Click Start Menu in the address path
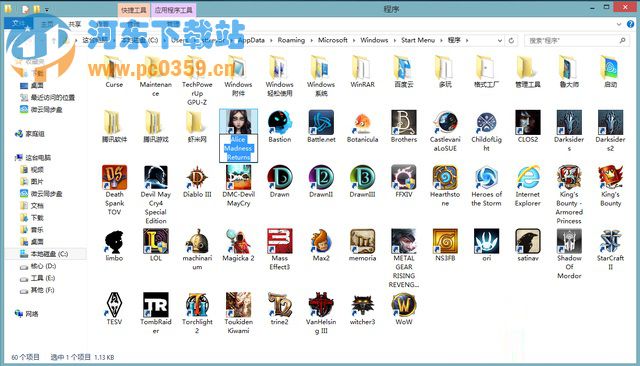 click(418, 40)
